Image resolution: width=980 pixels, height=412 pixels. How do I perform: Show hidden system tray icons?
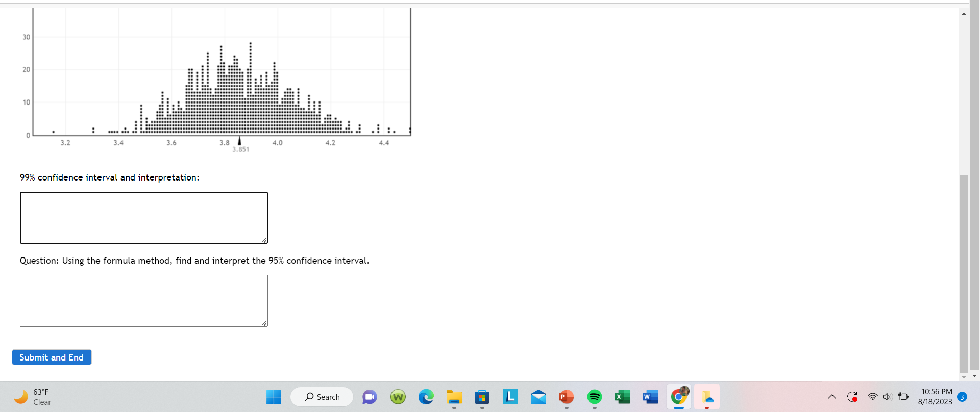831,397
